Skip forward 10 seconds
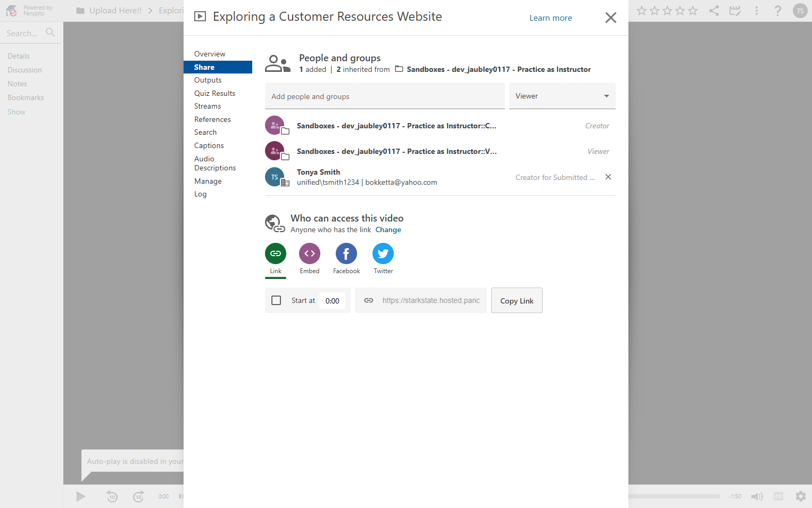The image size is (812, 508). pyautogui.click(x=138, y=496)
